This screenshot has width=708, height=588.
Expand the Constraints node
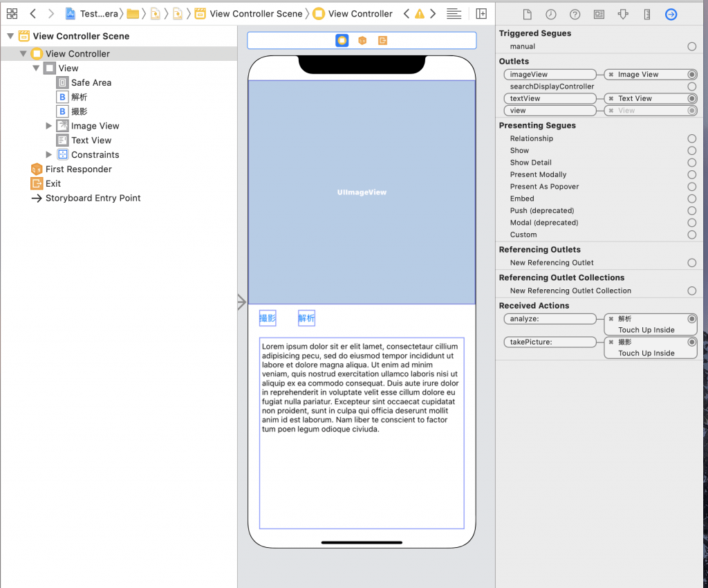point(49,154)
